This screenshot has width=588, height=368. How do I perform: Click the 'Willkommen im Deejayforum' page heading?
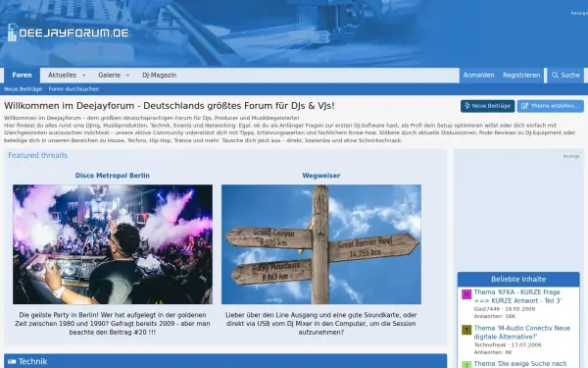(170, 106)
